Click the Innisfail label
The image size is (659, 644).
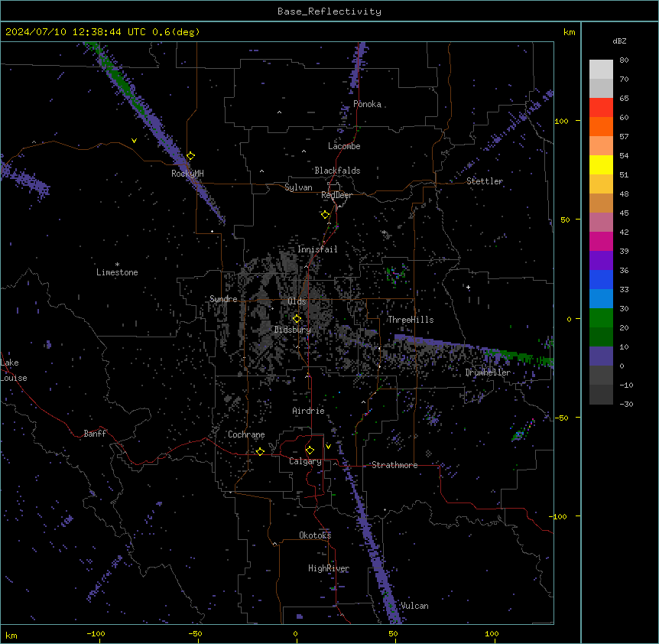(x=317, y=249)
